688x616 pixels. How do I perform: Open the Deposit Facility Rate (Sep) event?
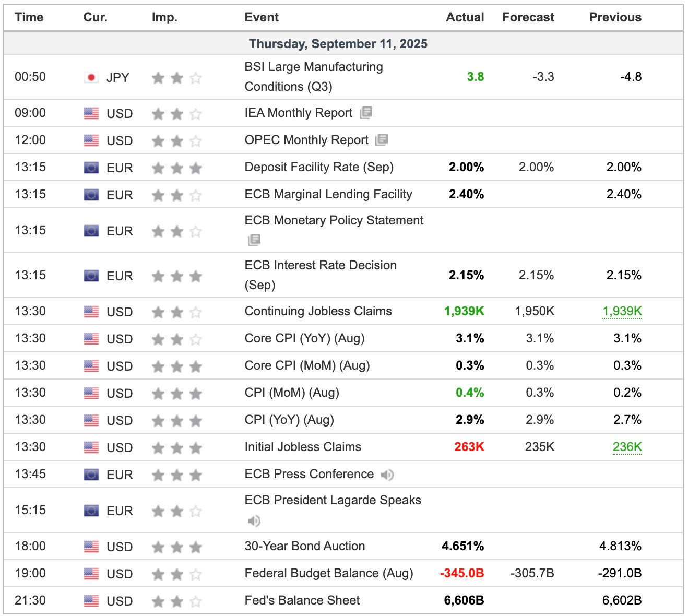(x=319, y=167)
